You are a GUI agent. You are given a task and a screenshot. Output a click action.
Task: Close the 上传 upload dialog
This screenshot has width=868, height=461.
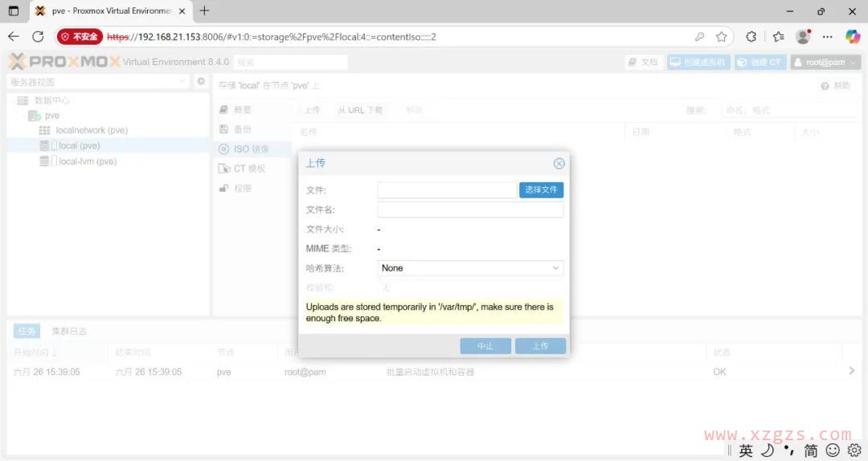[x=559, y=164]
